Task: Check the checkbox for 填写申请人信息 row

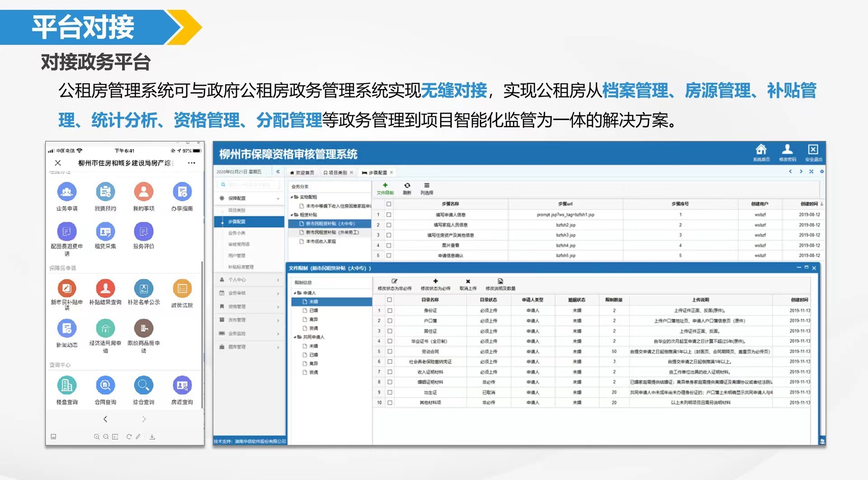Action: (x=389, y=215)
